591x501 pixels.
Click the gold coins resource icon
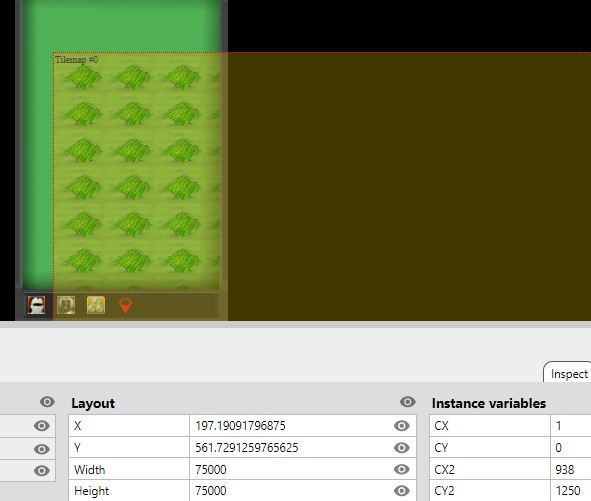click(96, 305)
